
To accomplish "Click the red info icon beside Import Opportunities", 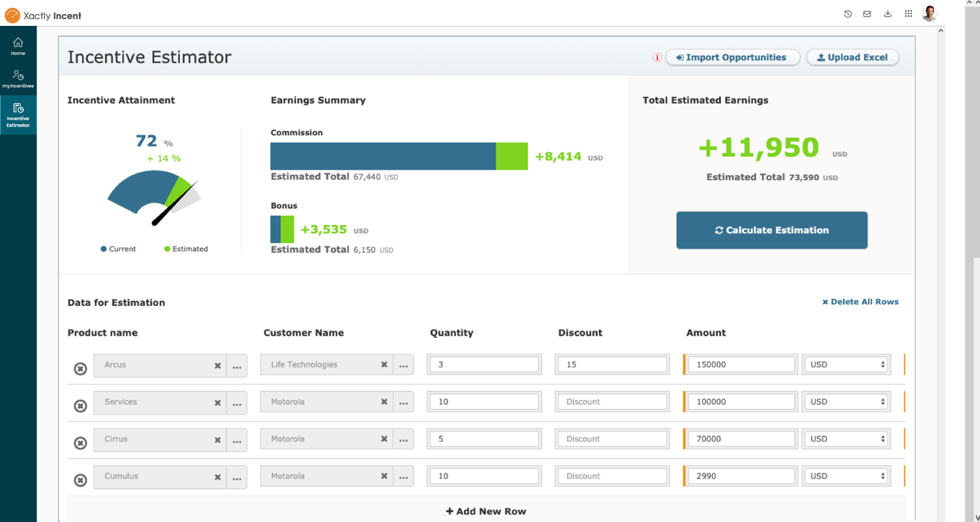I will click(657, 58).
